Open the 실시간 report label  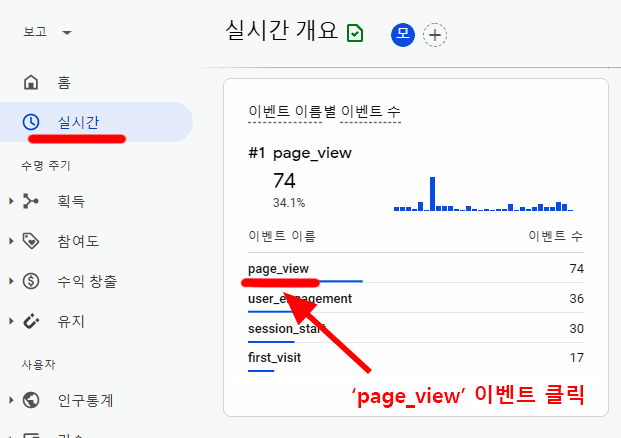coord(78,122)
